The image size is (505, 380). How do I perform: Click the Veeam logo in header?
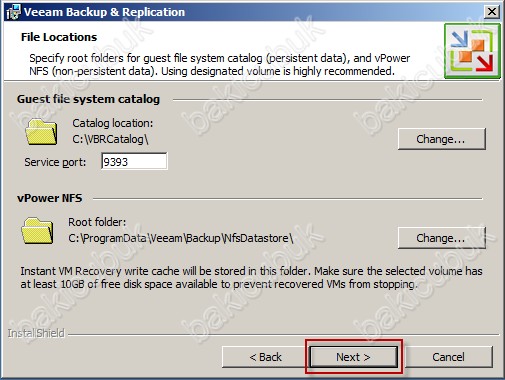point(472,51)
